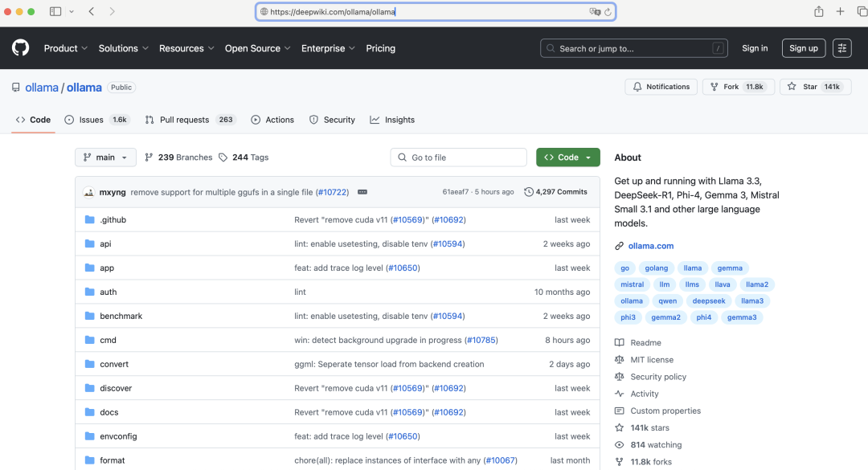Click the watching eye icon
The height and width of the screenshot is (470, 868).
tap(620, 444)
